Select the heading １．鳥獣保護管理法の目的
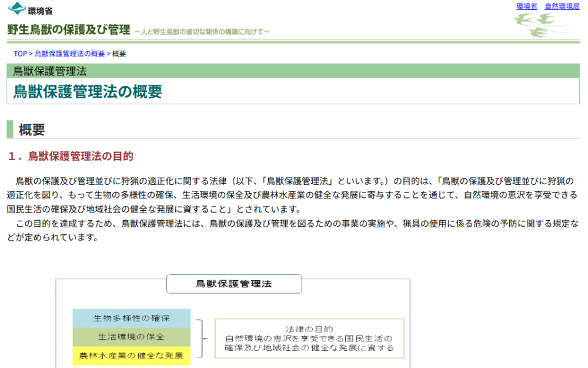 (71, 156)
